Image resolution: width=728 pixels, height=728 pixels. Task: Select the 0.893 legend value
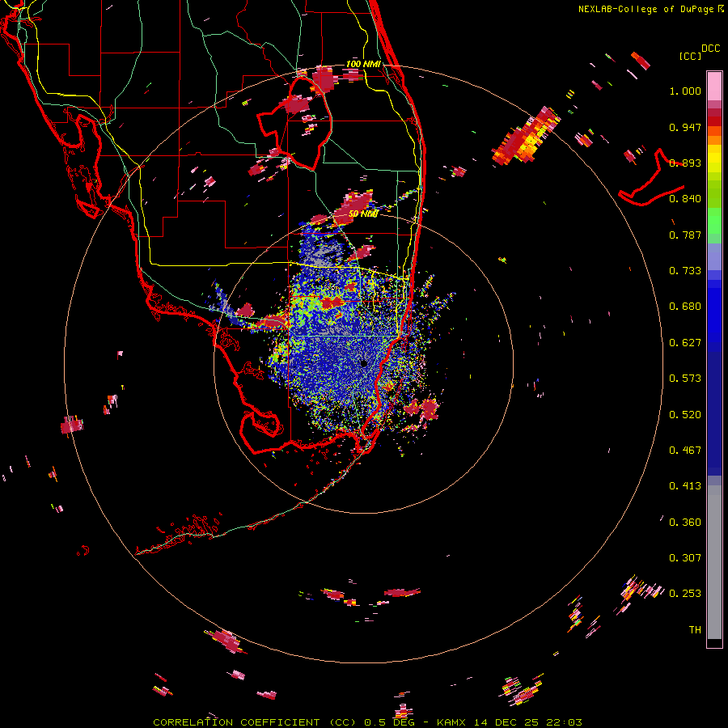[685, 163]
